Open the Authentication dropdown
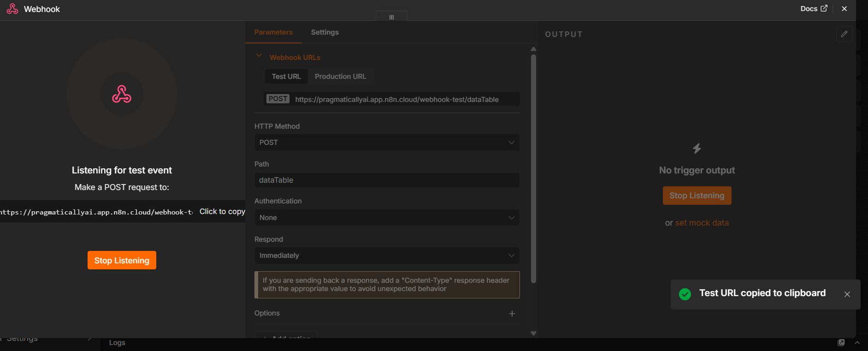The image size is (868, 351). click(x=387, y=218)
